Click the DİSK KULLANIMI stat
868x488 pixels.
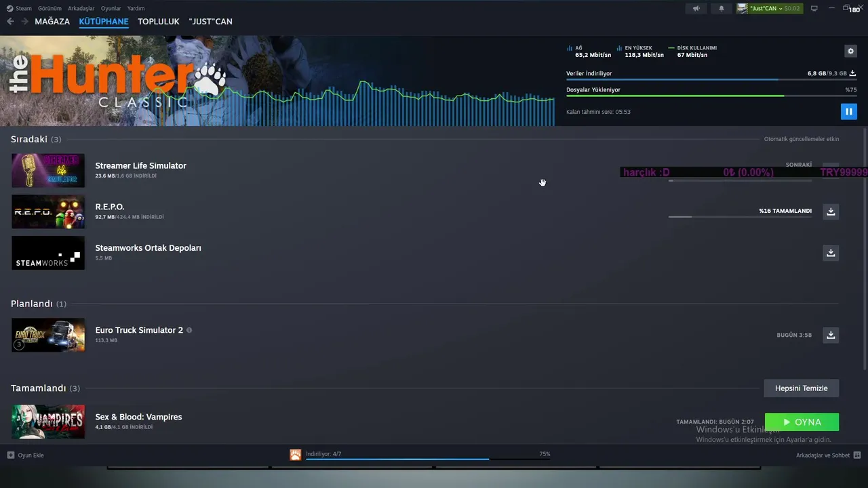point(692,52)
